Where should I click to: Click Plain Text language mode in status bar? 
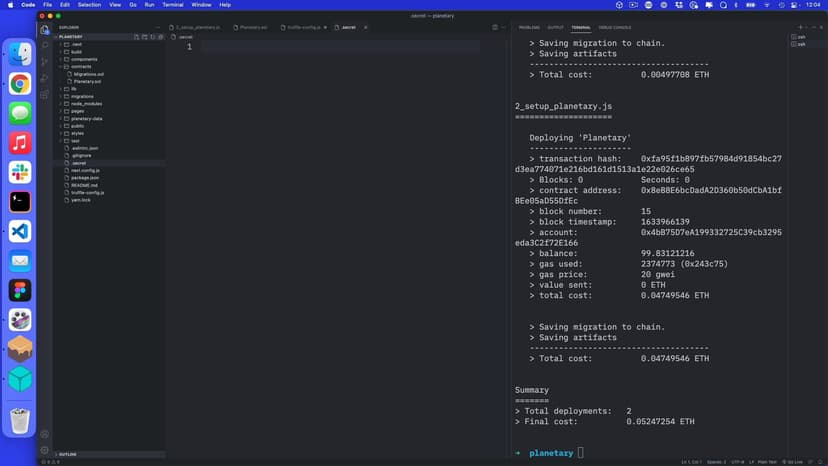pyautogui.click(x=767, y=462)
